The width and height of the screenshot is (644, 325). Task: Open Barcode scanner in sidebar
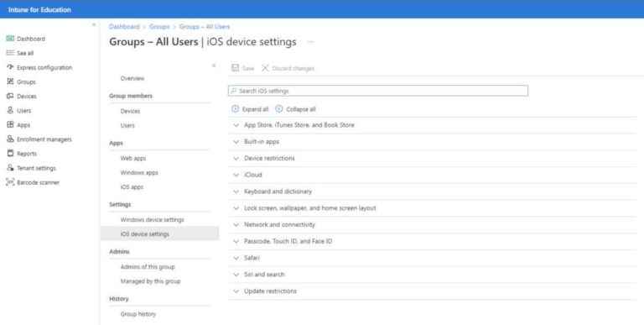point(39,182)
